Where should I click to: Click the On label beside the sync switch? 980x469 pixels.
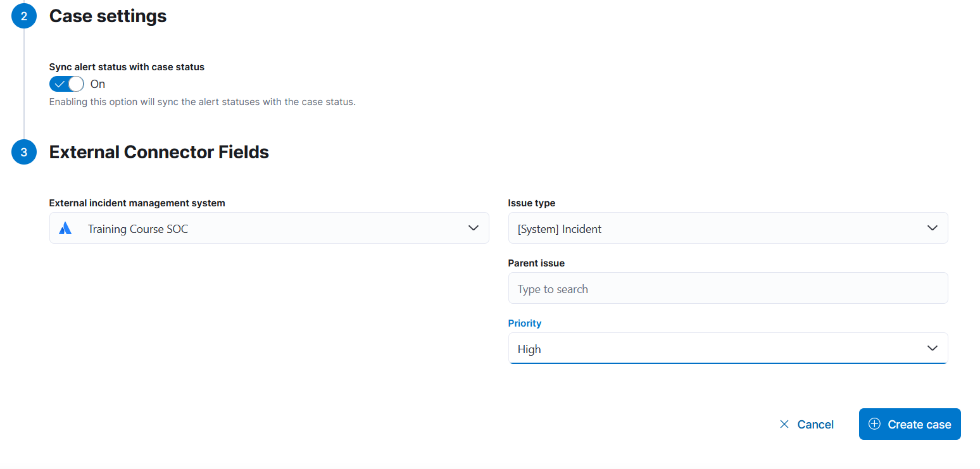pyautogui.click(x=97, y=84)
